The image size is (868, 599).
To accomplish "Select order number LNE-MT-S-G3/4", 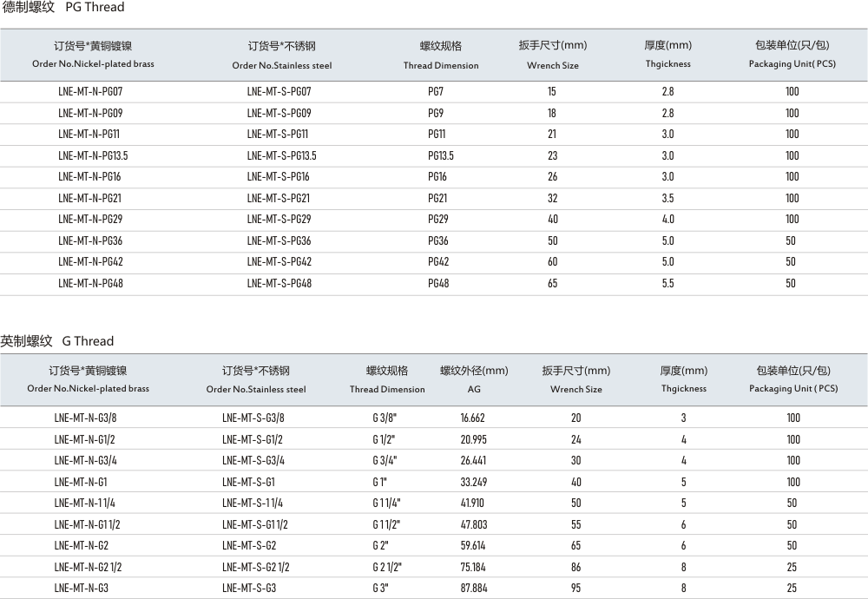I will click(x=253, y=461).
